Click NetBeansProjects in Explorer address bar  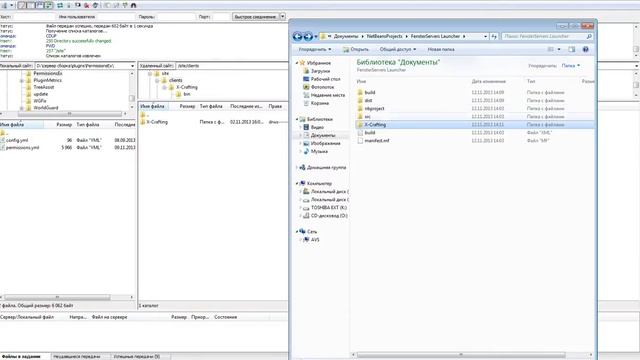click(x=384, y=36)
